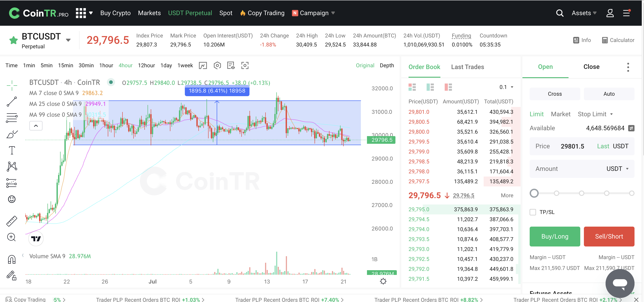
Task: Click the amount percentage slider handle
Action: click(x=534, y=193)
